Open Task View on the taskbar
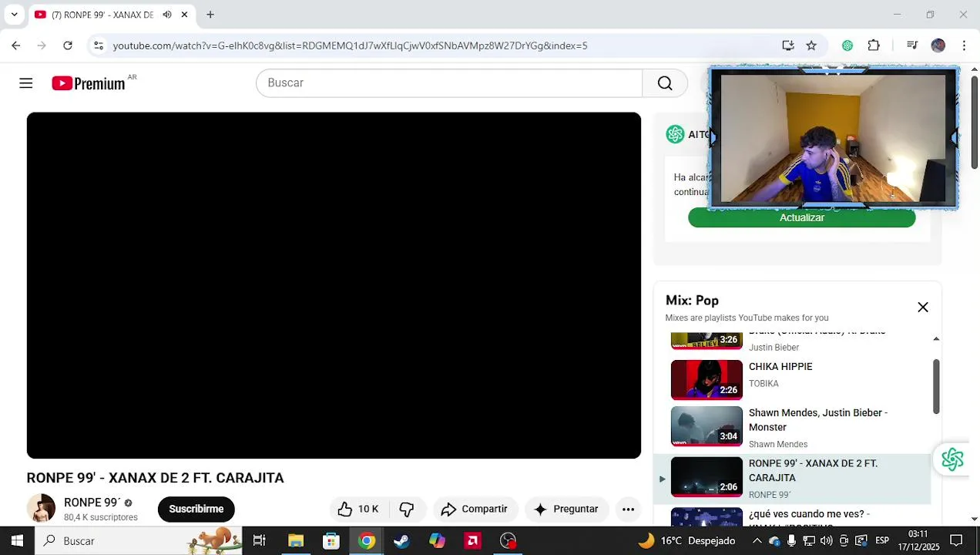Screen dimensions: 980x555 (x=260, y=541)
